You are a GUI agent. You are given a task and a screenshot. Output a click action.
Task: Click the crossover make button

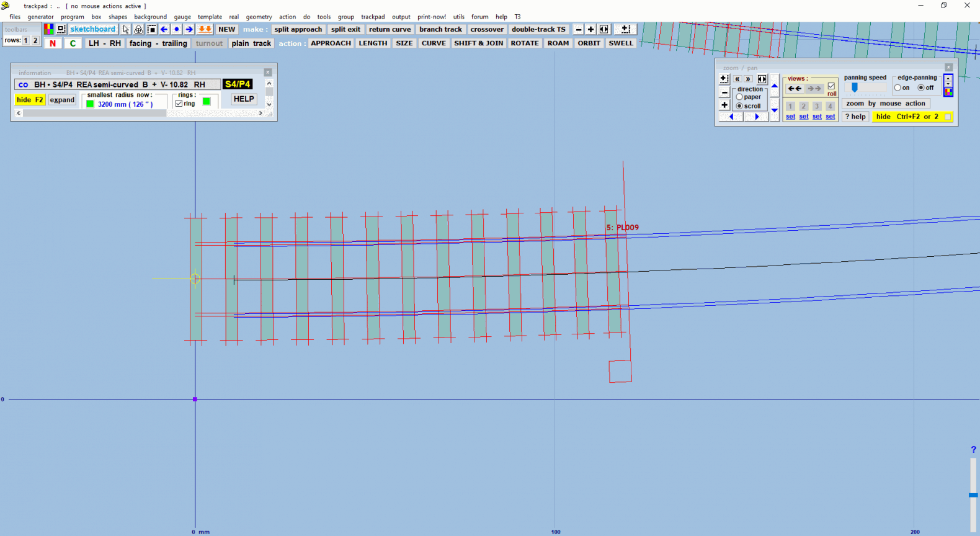(x=487, y=29)
